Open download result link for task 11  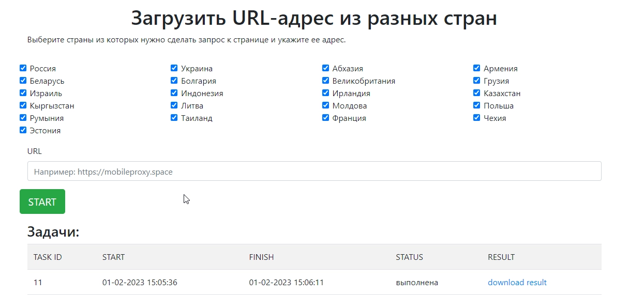[x=517, y=282]
